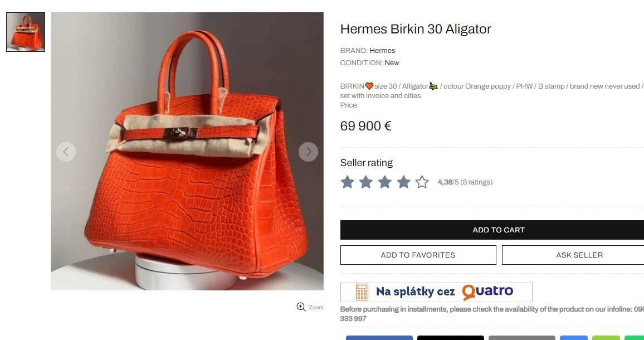
Task: Select the orange Birkin thumbnail
Action: pyautogui.click(x=26, y=32)
